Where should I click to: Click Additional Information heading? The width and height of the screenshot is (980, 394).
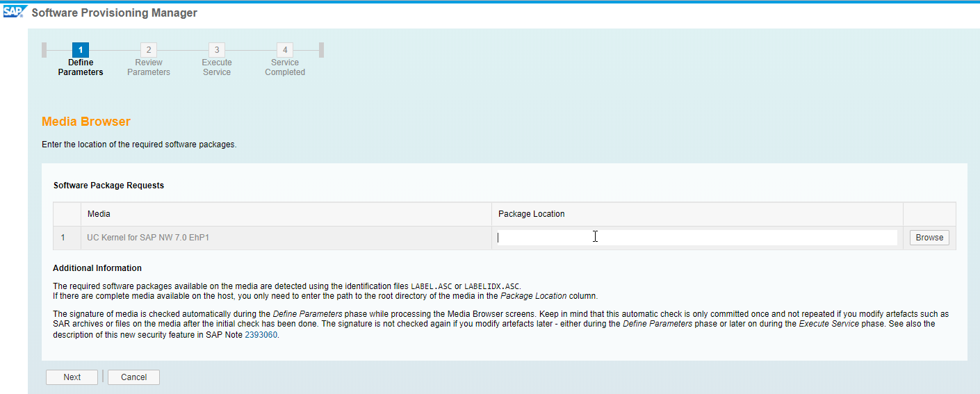tap(97, 268)
